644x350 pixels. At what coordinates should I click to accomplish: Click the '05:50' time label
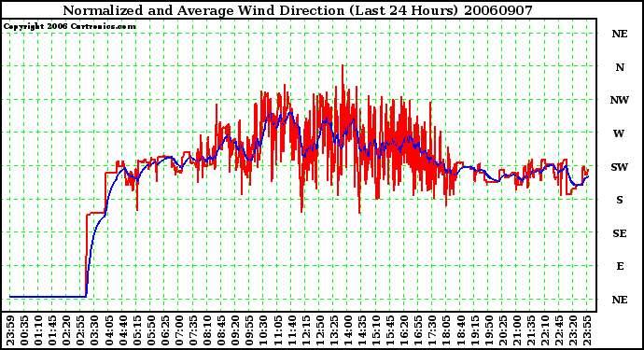coord(151,330)
